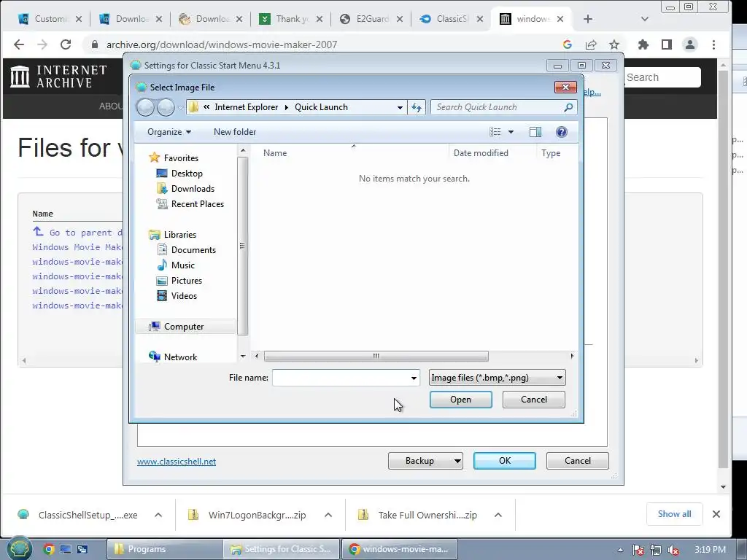Launch Chrome from taskbar quick launch icon

[x=48, y=549]
